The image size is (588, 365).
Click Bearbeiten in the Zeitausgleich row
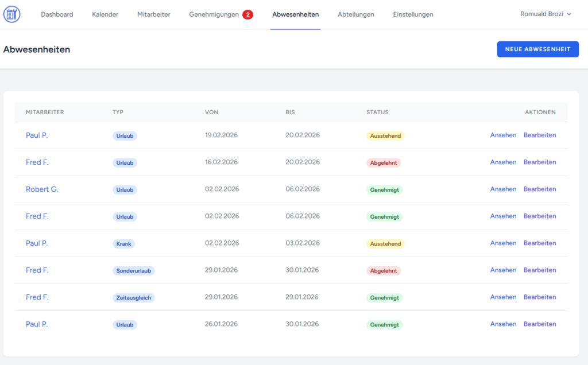[540, 297]
